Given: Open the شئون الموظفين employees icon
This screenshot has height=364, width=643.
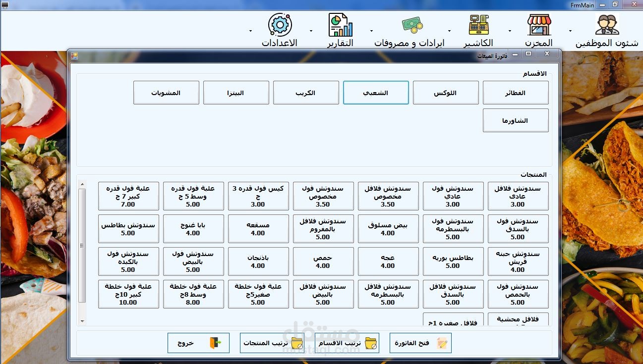Looking at the screenshot, I should point(607,25).
